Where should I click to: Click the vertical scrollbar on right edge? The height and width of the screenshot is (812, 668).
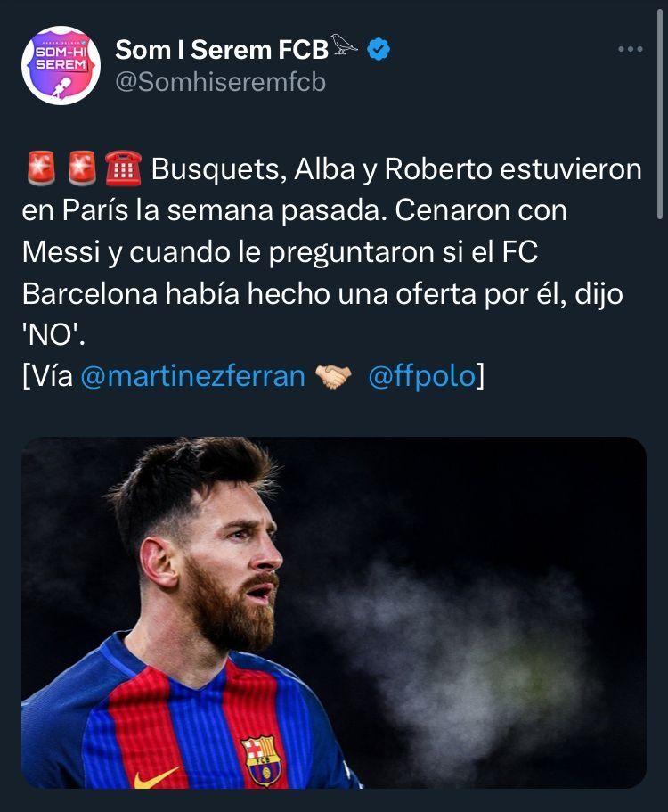[x=660, y=134]
